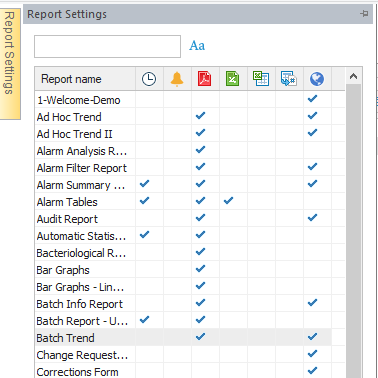Click the vertical scrollbar track
The height and width of the screenshot is (378, 378).
point(354,230)
